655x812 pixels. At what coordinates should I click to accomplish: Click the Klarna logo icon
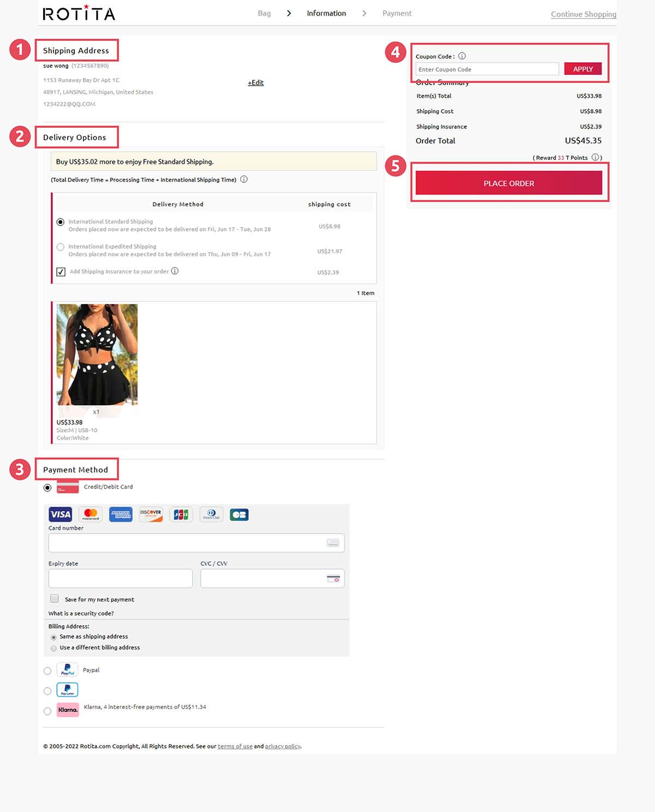click(68, 710)
